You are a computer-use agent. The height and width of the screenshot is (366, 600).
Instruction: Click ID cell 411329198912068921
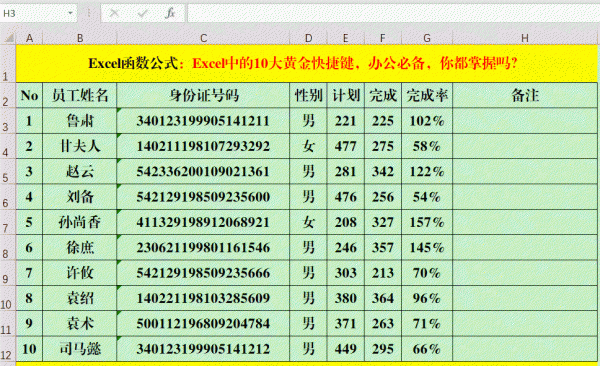[203, 222]
